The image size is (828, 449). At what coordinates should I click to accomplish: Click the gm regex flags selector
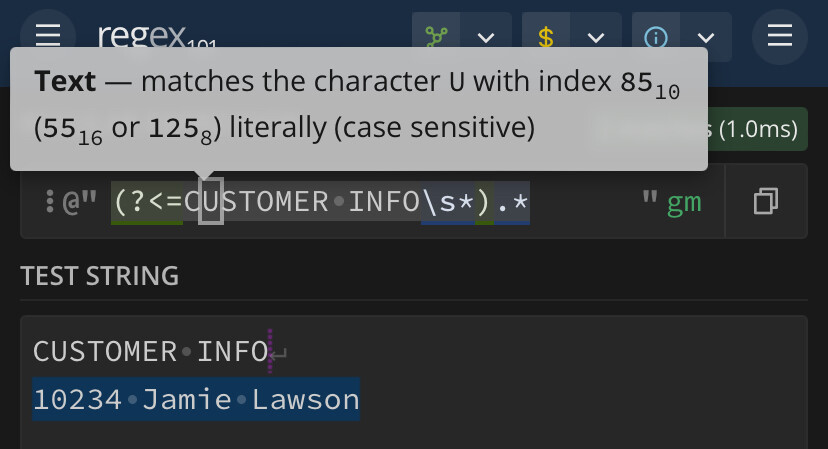(x=684, y=202)
